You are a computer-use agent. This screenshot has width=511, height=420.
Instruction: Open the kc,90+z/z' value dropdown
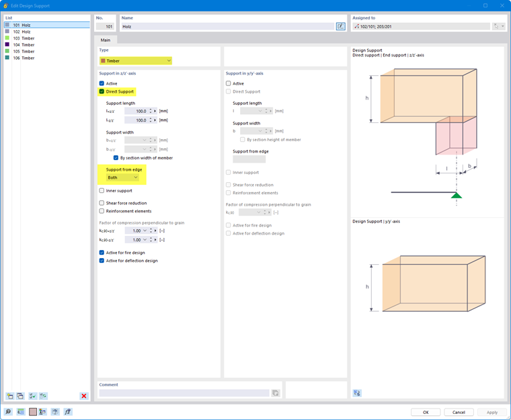pos(145,230)
